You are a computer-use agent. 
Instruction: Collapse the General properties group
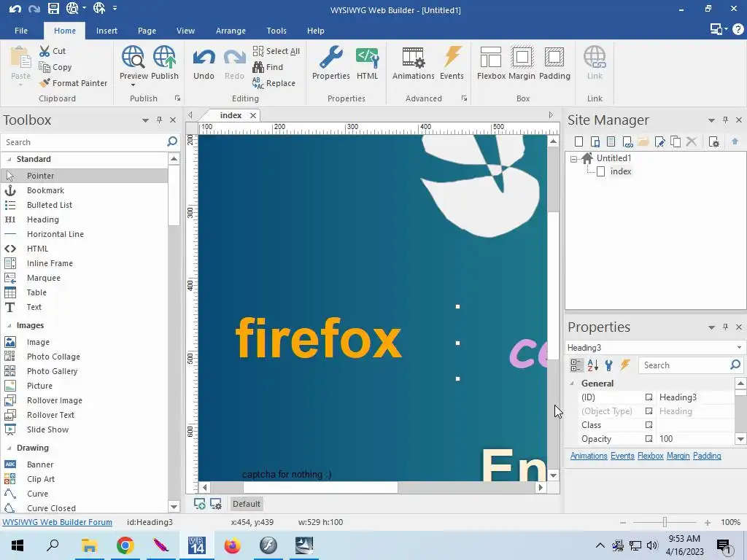coord(572,384)
